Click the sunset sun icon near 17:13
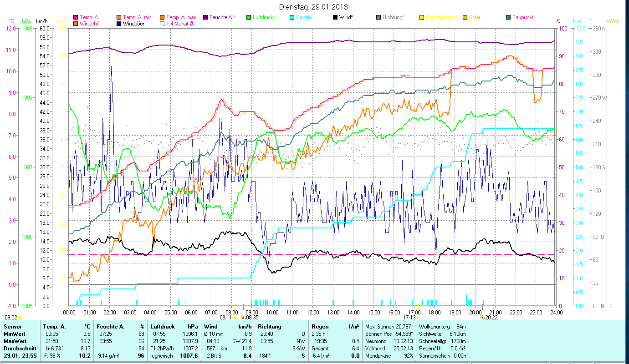The image size is (629, 364). pos(419,318)
